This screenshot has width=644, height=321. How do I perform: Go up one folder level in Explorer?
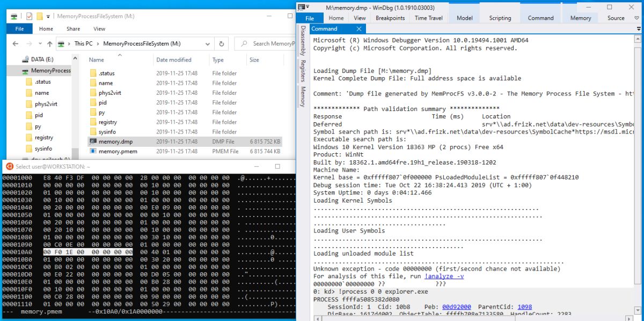click(50, 44)
